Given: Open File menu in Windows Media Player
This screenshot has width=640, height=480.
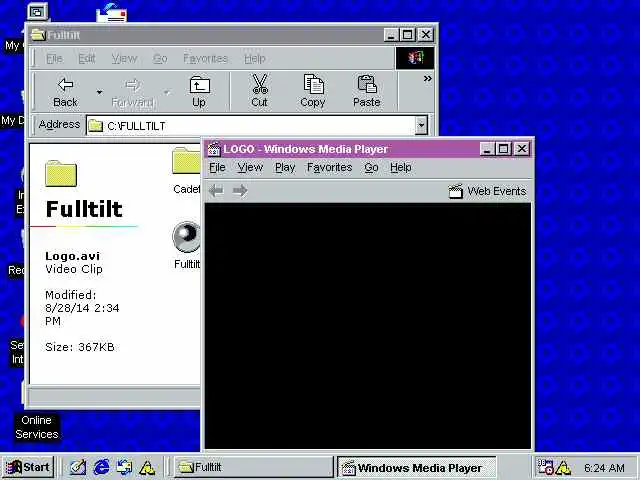Looking at the screenshot, I should [217, 167].
